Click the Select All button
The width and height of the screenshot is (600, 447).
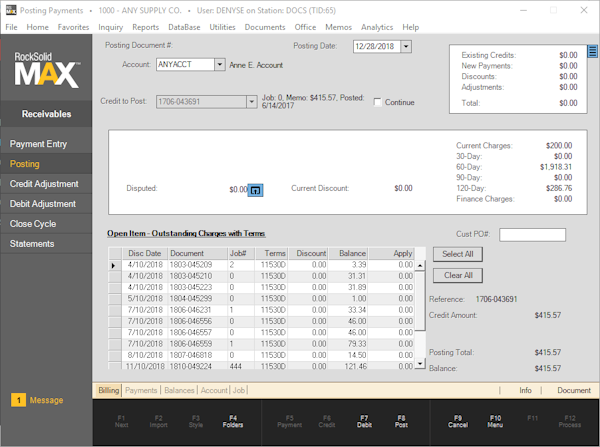(458, 255)
